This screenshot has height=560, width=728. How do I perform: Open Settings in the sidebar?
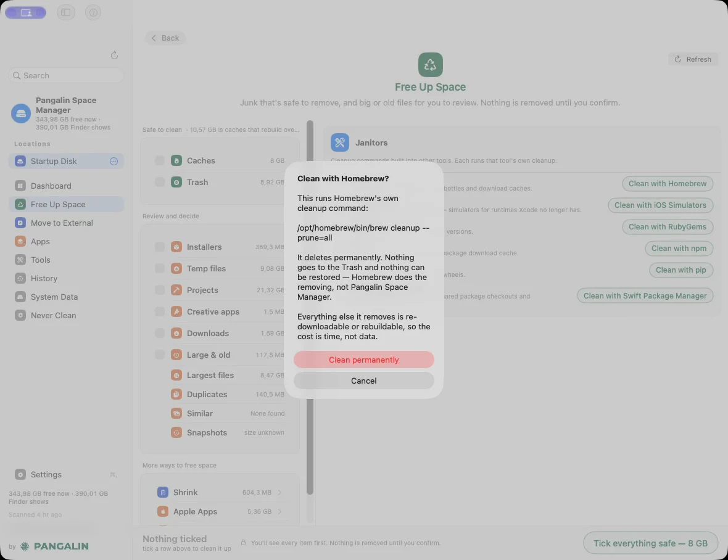[66, 474]
